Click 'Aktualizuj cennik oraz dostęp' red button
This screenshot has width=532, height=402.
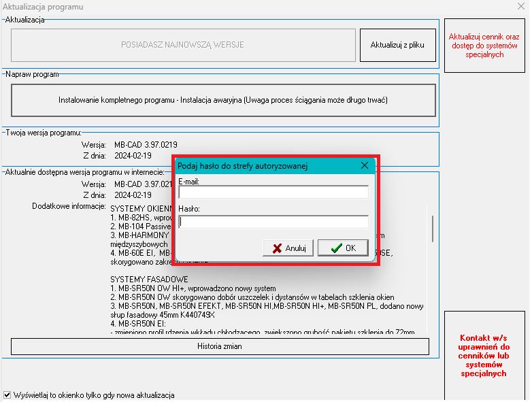point(486,46)
